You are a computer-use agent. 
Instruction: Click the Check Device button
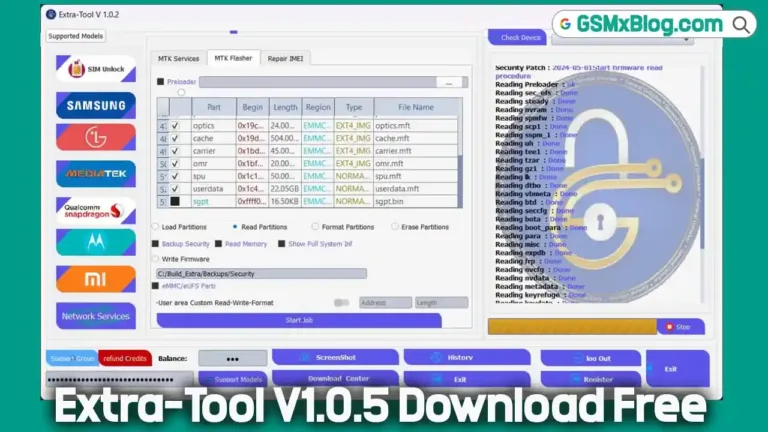pos(517,37)
